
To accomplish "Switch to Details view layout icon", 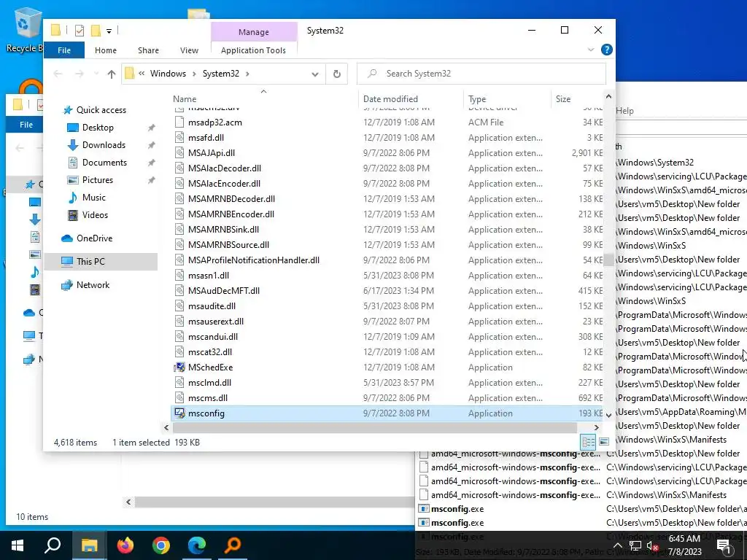I will click(589, 442).
